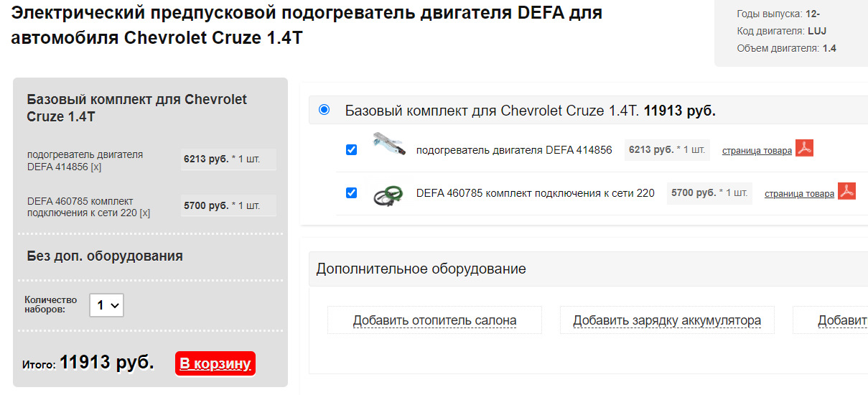The image size is (868, 395).
Task: Uncheck the DEFA 414856 heater checkbox
Action: (x=351, y=150)
